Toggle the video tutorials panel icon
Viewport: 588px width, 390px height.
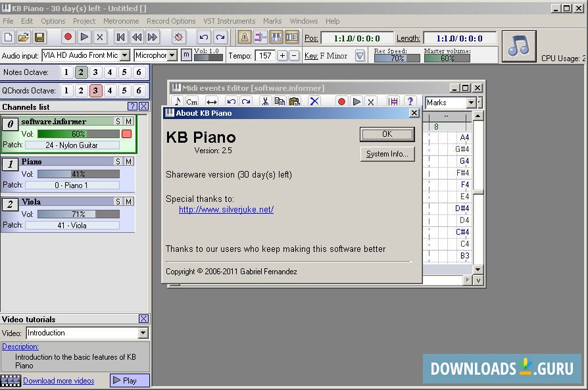(292, 37)
